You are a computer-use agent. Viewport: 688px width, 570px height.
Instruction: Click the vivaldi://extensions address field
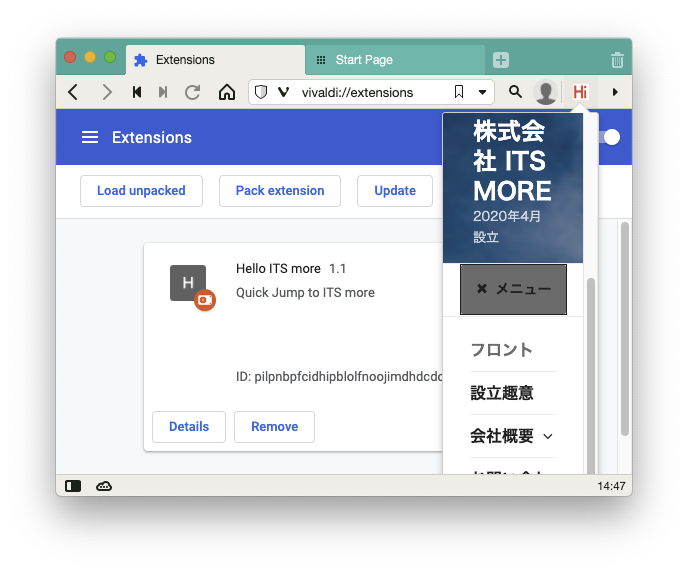(370, 92)
